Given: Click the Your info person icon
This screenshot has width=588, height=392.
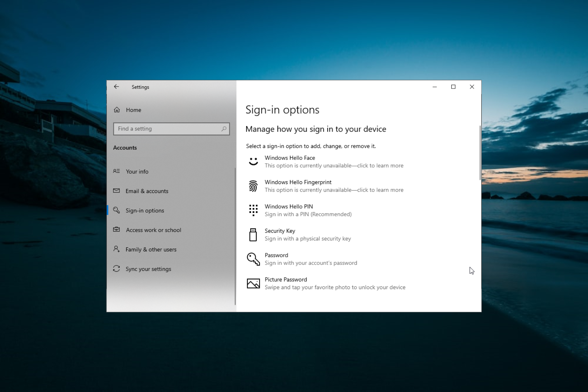Looking at the screenshot, I should 116,171.
